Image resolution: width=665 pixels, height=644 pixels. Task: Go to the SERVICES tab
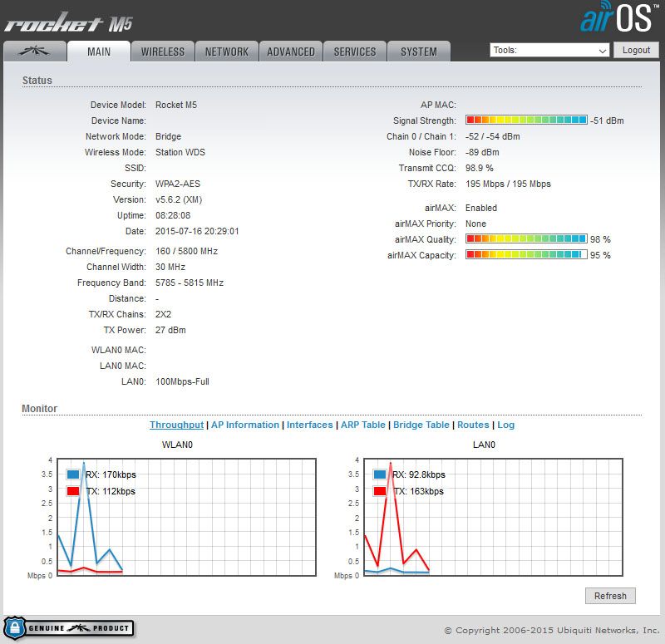pyautogui.click(x=355, y=52)
